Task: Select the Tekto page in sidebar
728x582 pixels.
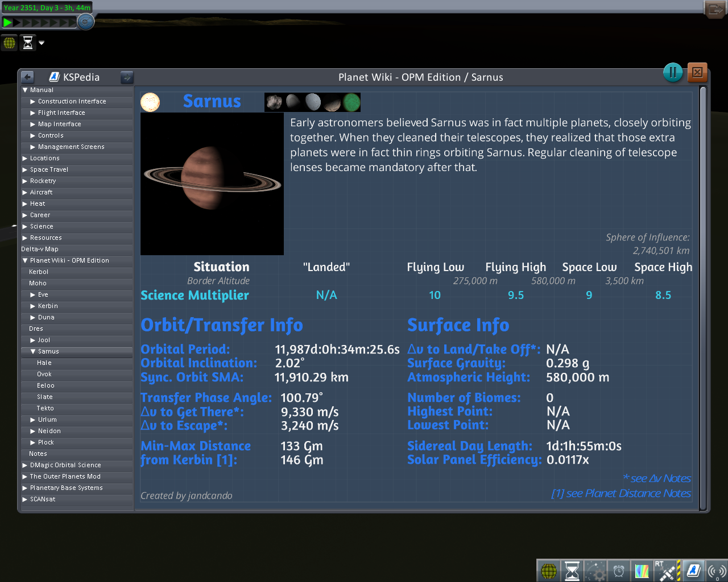Action: coord(45,408)
